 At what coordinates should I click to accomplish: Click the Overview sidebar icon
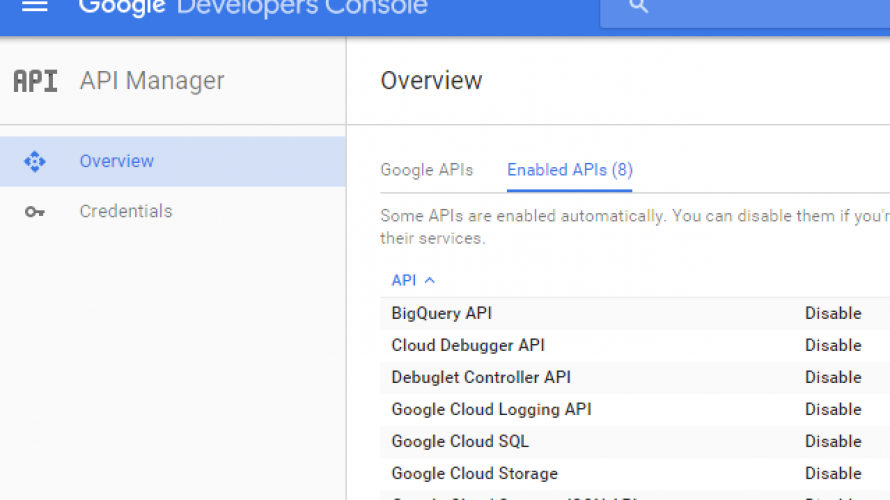coord(35,162)
